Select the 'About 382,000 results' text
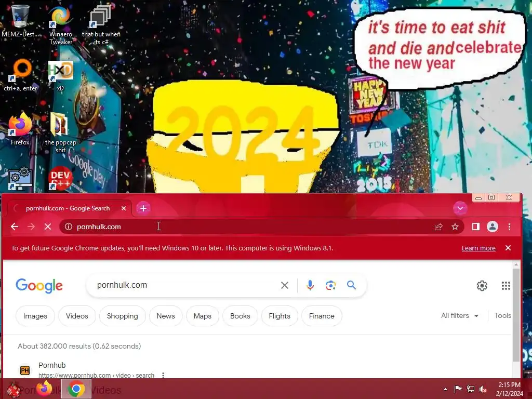 (79, 346)
